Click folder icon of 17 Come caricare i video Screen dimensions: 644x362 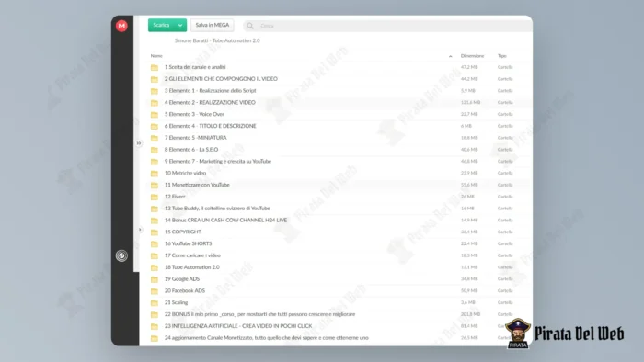click(155, 255)
